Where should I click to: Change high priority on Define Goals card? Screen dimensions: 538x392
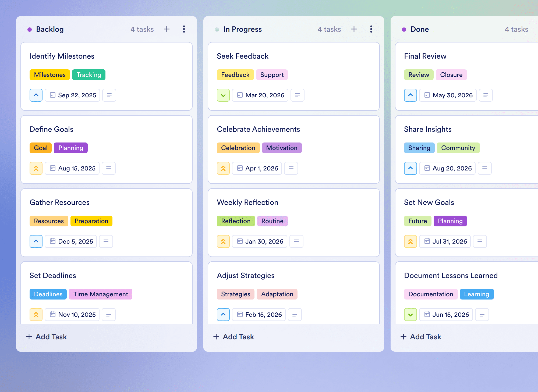[x=36, y=168]
